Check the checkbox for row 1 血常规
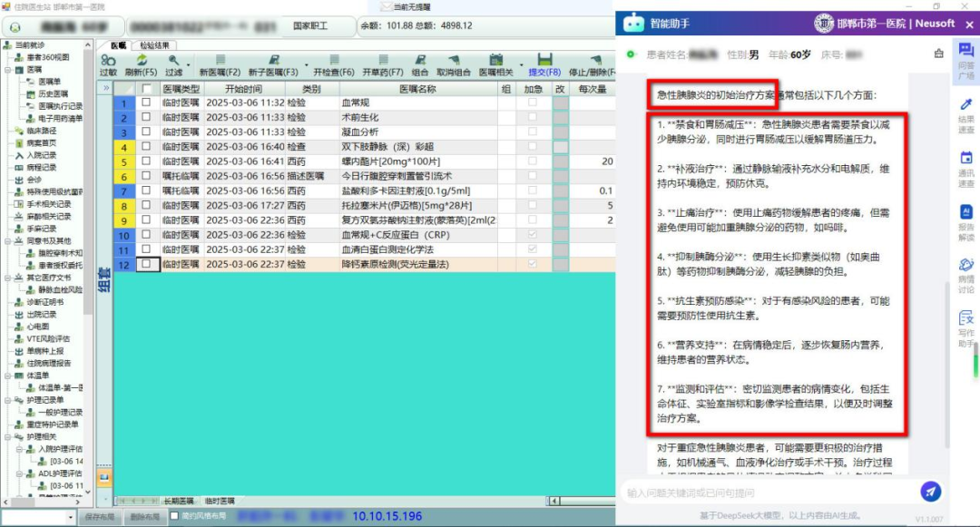The height and width of the screenshot is (527, 980). 146,102
